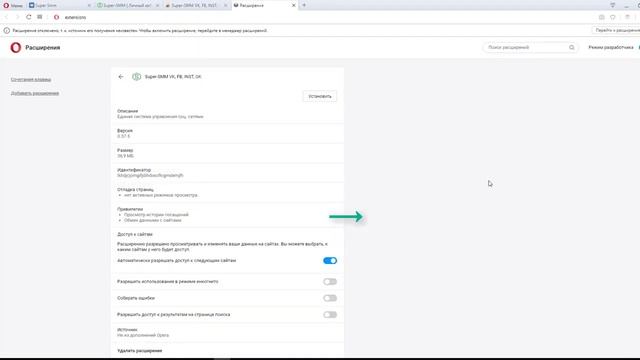Click the Доступ к сайтам heading
640x360 pixels.
click(135, 234)
